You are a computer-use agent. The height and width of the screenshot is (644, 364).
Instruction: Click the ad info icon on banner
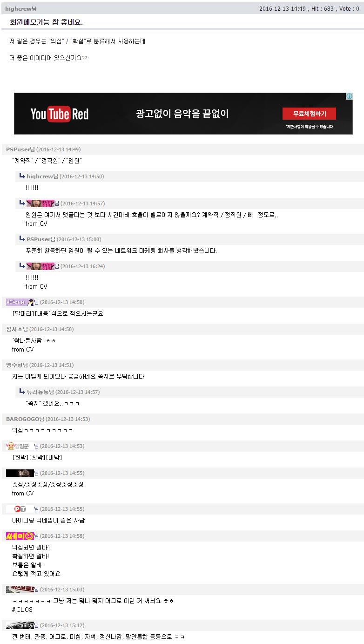tap(349, 96)
